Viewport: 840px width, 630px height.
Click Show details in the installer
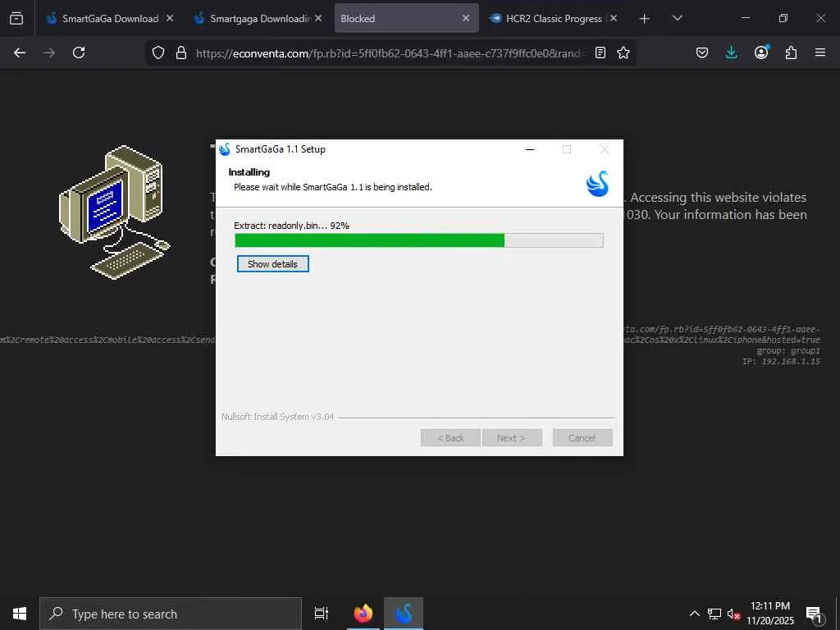(272, 263)
